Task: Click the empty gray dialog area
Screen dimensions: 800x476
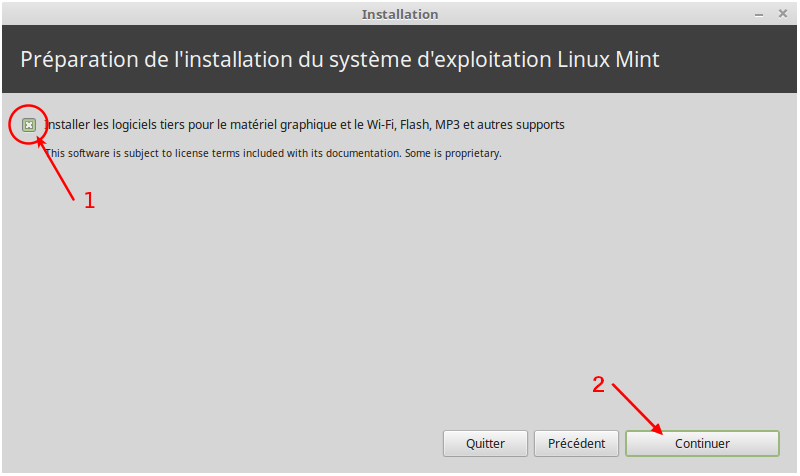Action: [x=357, y=286]
